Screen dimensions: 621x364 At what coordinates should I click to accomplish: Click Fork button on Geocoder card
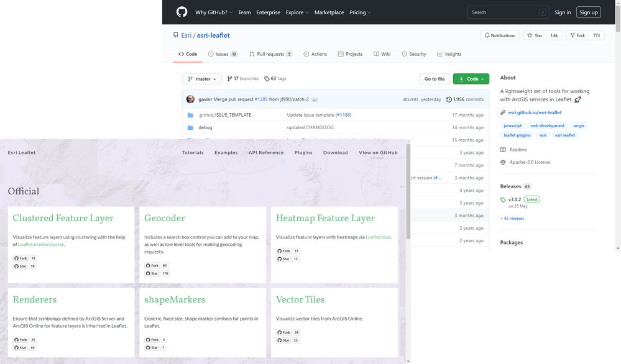152,265
